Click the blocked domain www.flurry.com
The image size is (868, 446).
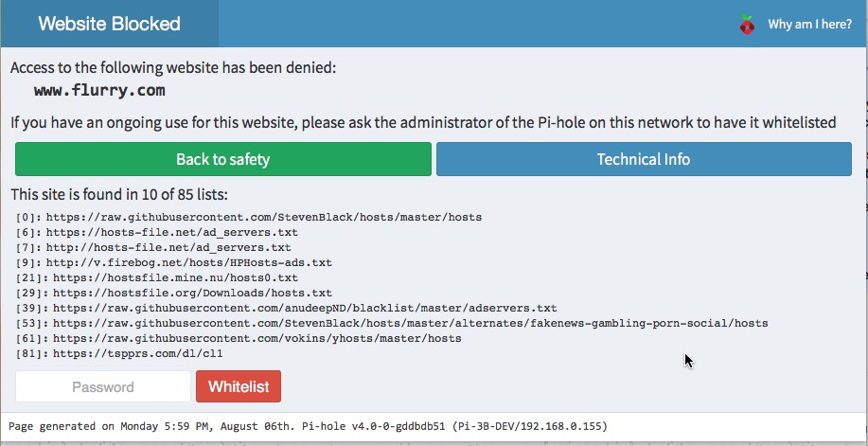tap(99, 90)
